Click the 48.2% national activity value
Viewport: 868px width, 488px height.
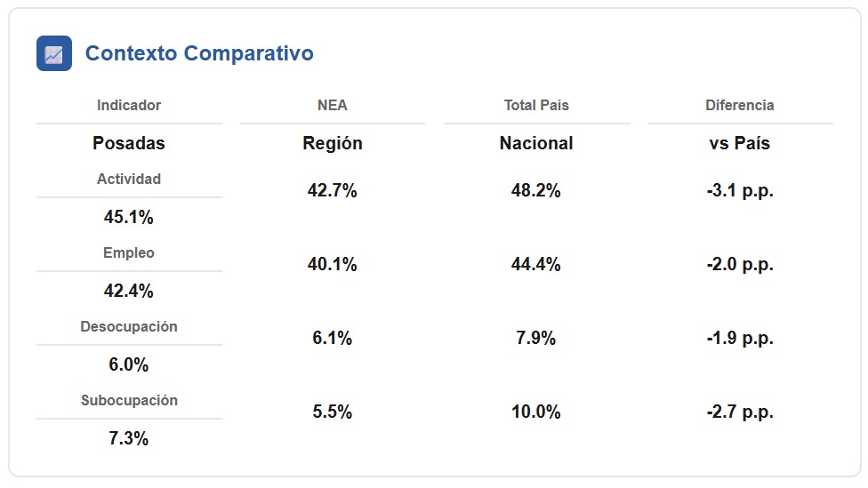tap(536, 190)
